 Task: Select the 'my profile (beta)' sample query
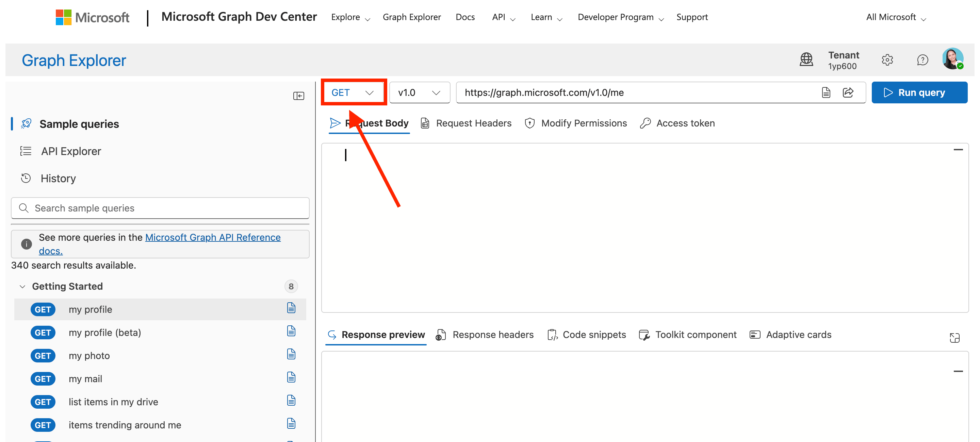click(x=160, y=333)
